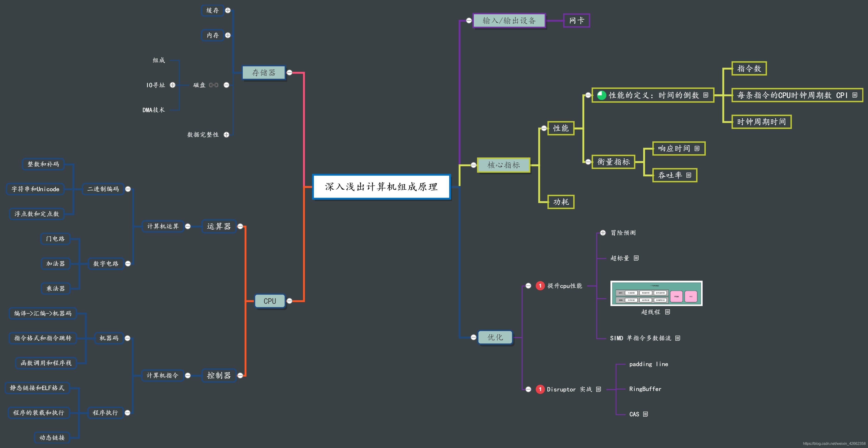Image resolution: width=868 pixels, height=448 pixels.
Task: Collapse the 性能 branch
Action: 544,128
